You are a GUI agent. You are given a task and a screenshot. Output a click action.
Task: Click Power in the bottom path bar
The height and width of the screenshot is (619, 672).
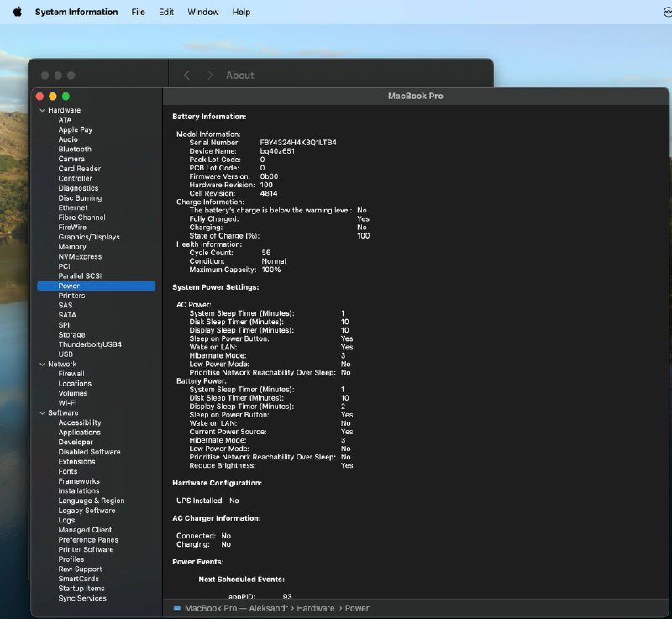click(357, 608)
